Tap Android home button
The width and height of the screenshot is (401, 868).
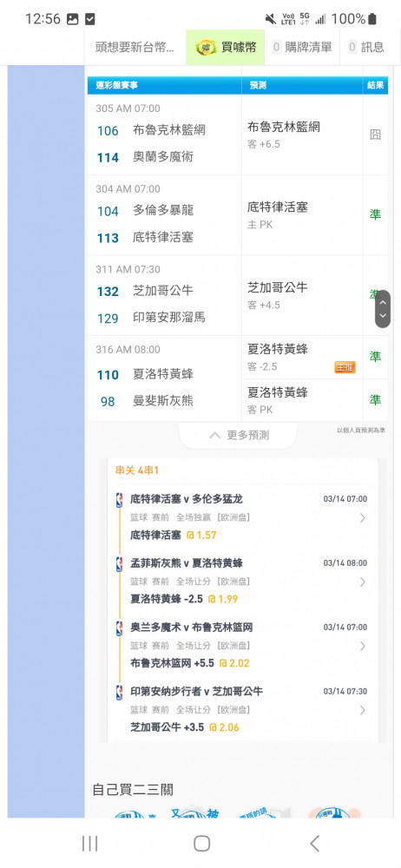(201, 844)
